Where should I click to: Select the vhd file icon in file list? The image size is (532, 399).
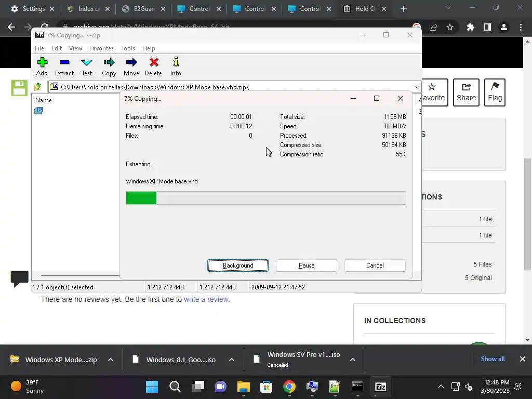coord(38,111)
